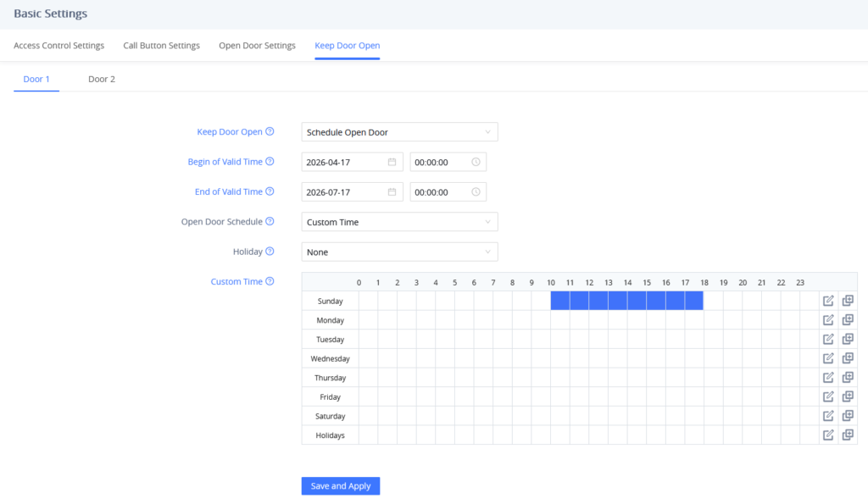The image size is (868, 504).
Task: Show help for Begin of Valid Time
Action: point(270,162)
